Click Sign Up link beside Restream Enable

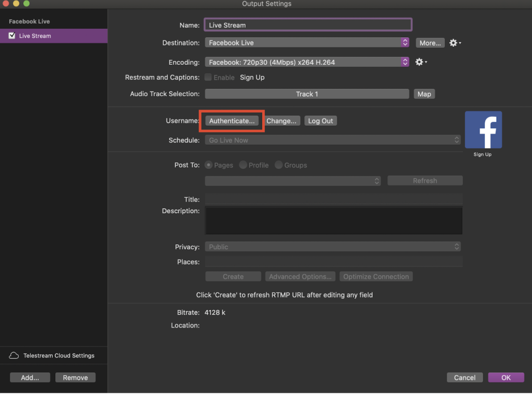click(x=252, y=78)
